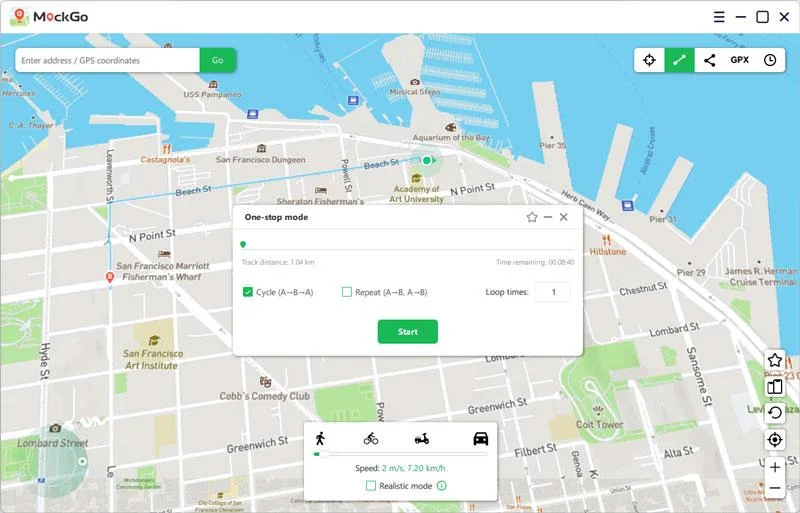Select the teleport mode crosshair icon
Viewport: 800px width, 513px height.
coord(649,60)
